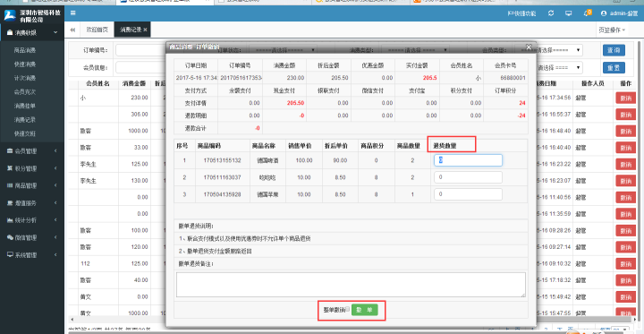
Task: Click member name 李先生 in 125.00 row
Action: coord(89,164)
